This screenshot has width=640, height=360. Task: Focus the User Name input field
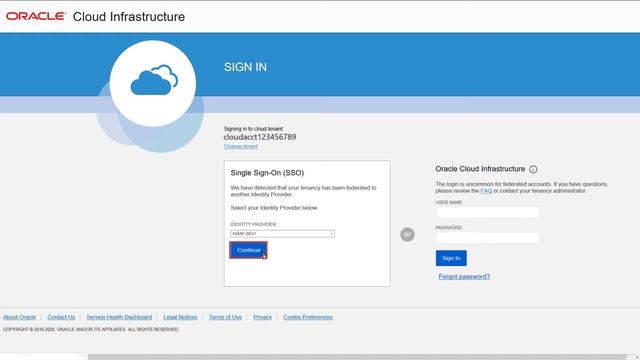(487, 212)
